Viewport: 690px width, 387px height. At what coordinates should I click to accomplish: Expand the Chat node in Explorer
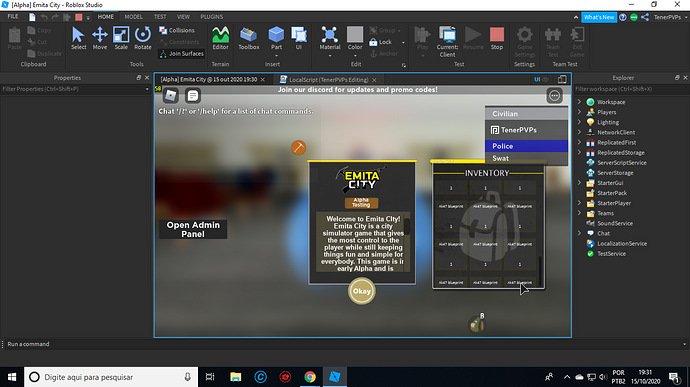point(580,233)
